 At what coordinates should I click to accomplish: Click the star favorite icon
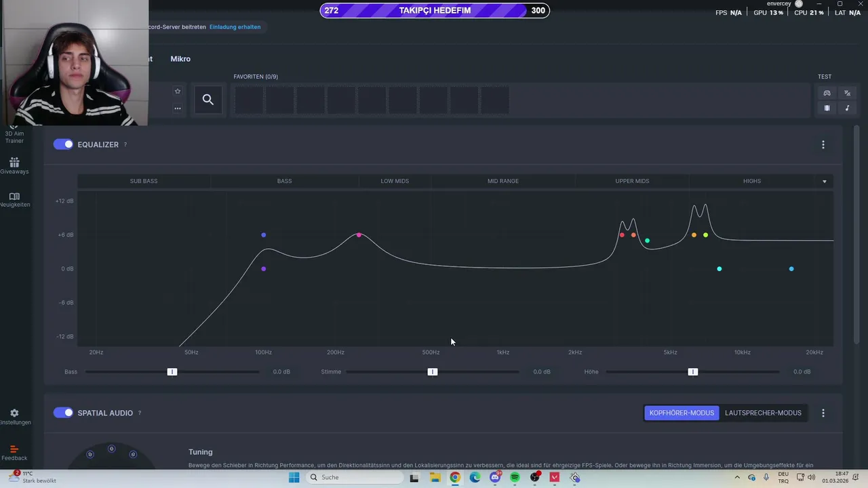[x=178, y=91]
